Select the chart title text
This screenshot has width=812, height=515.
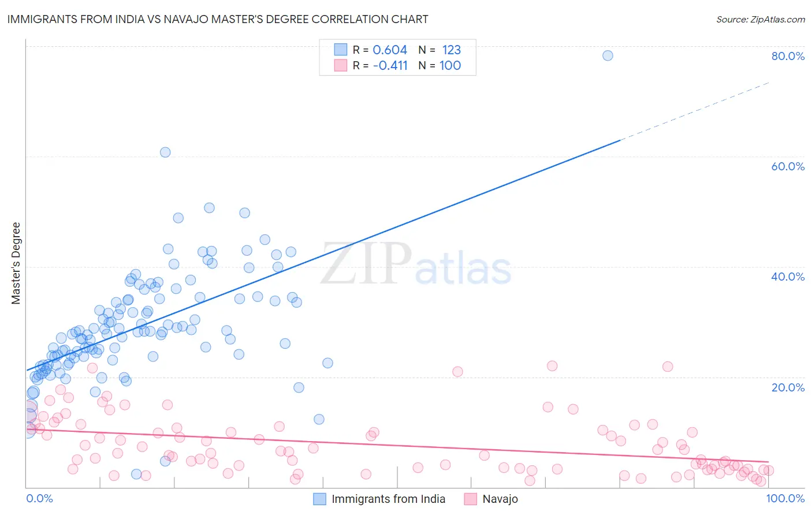218,19
